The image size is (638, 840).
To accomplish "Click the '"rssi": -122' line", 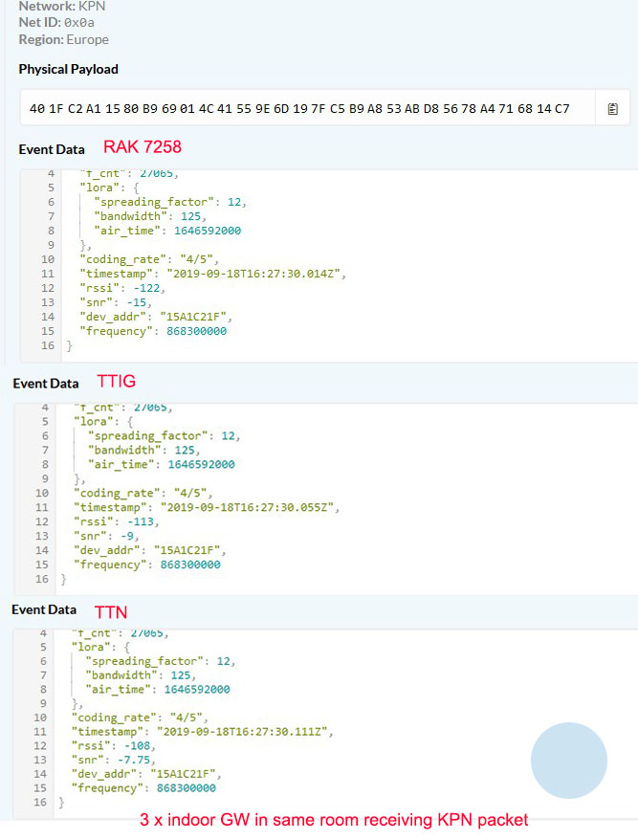I will click(x=122, y=288).
